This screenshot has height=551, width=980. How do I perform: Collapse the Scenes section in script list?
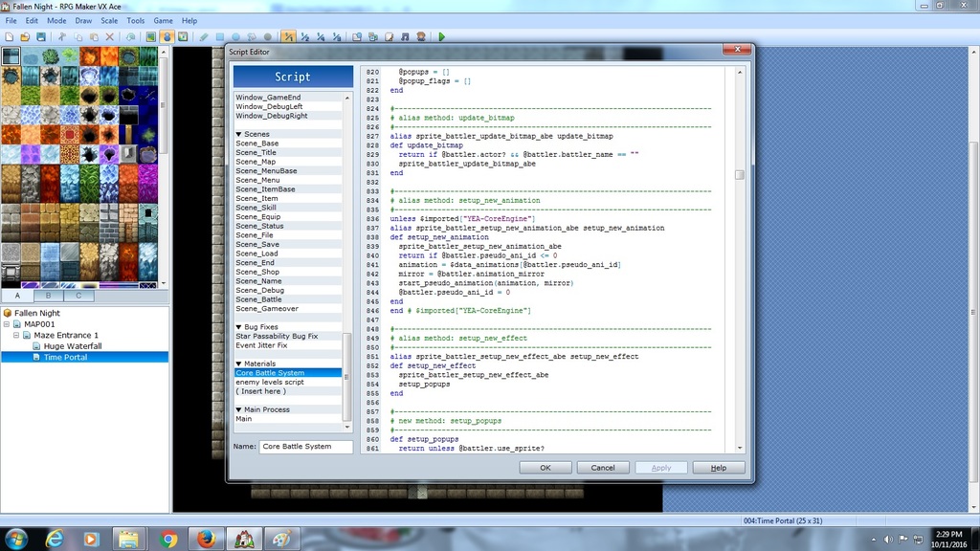[239, 135]
